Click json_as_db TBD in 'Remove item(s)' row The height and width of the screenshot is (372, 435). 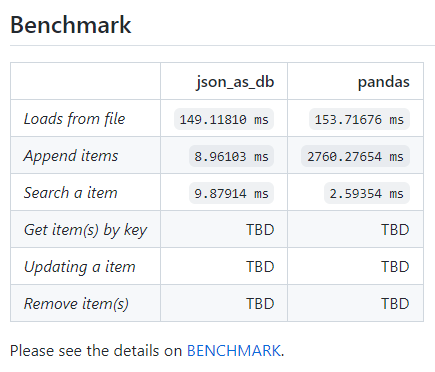[260, 304]
